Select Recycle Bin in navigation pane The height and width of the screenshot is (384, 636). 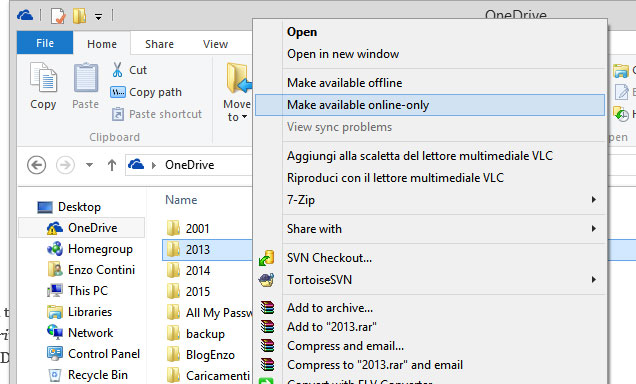click(x=87, y=375)
